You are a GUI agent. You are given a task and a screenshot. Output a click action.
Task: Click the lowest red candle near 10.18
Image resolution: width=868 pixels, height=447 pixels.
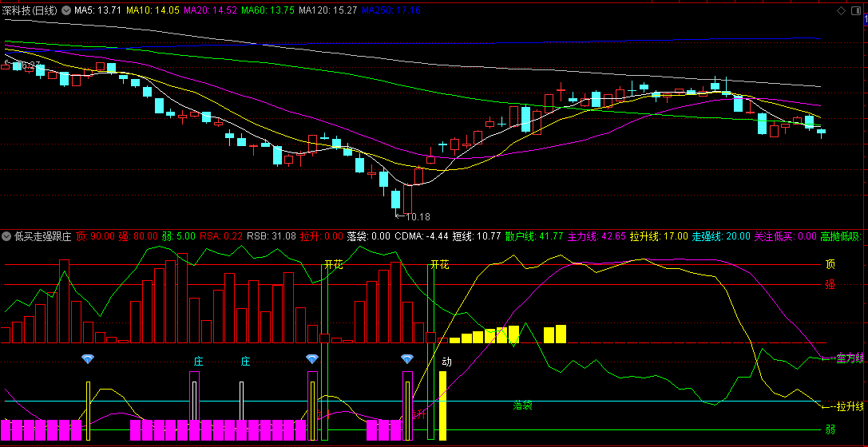[408, 199]
